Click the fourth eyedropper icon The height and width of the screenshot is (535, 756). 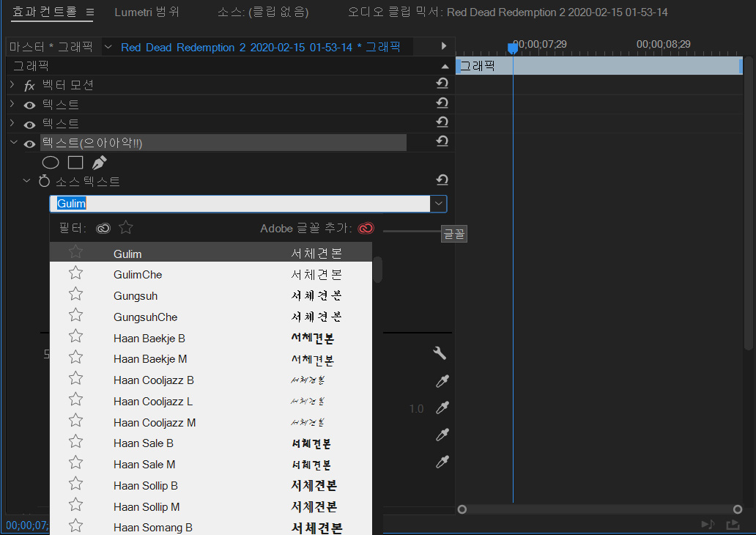coord(442,462)
